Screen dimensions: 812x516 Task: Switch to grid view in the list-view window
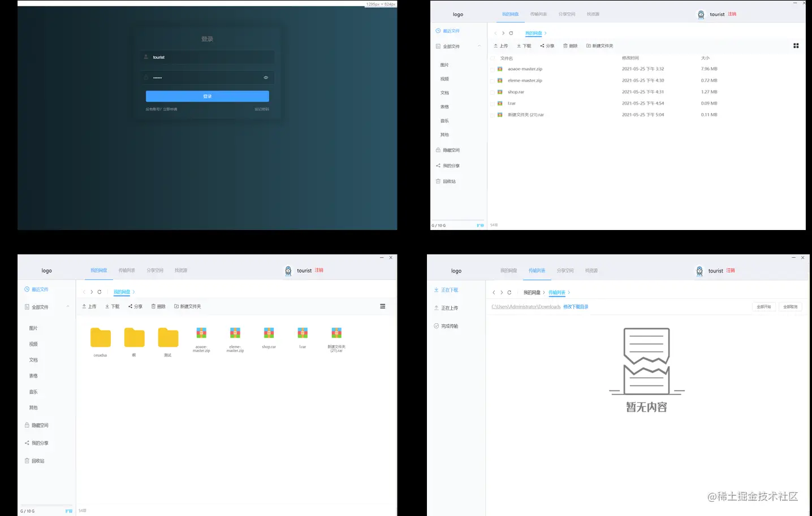pos(796,46)
